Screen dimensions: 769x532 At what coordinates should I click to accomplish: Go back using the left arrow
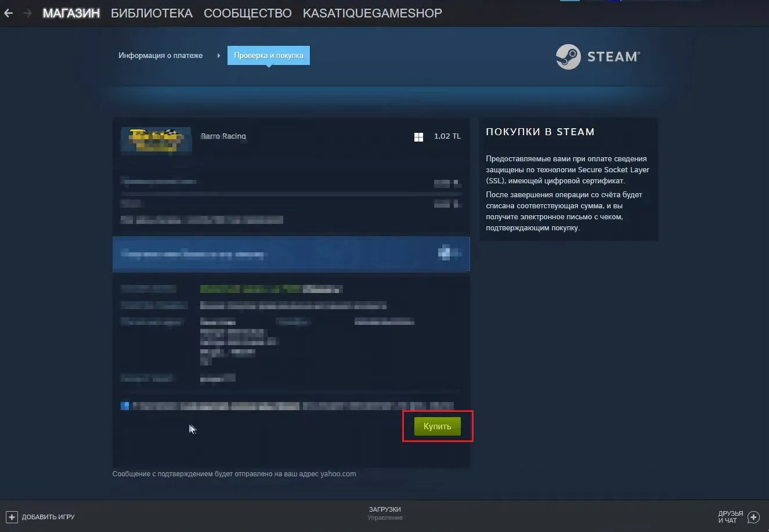pyautogui.click(x=9, y=13)
